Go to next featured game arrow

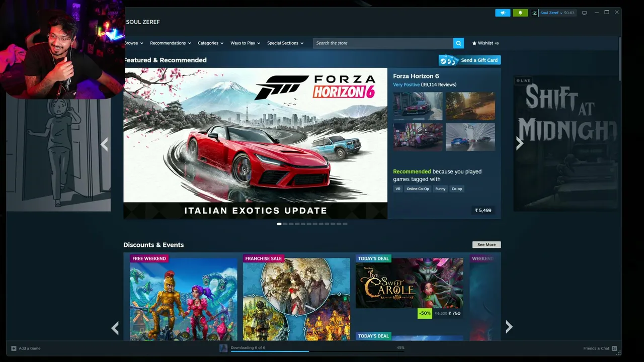[x=520, y=144]
